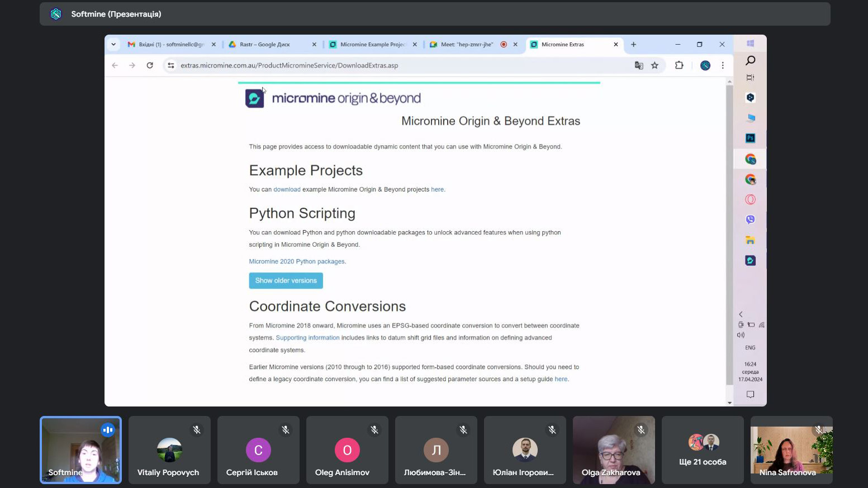Bookmark this page with the star icon
Screen dimensions: 868x488
[654, 65]
